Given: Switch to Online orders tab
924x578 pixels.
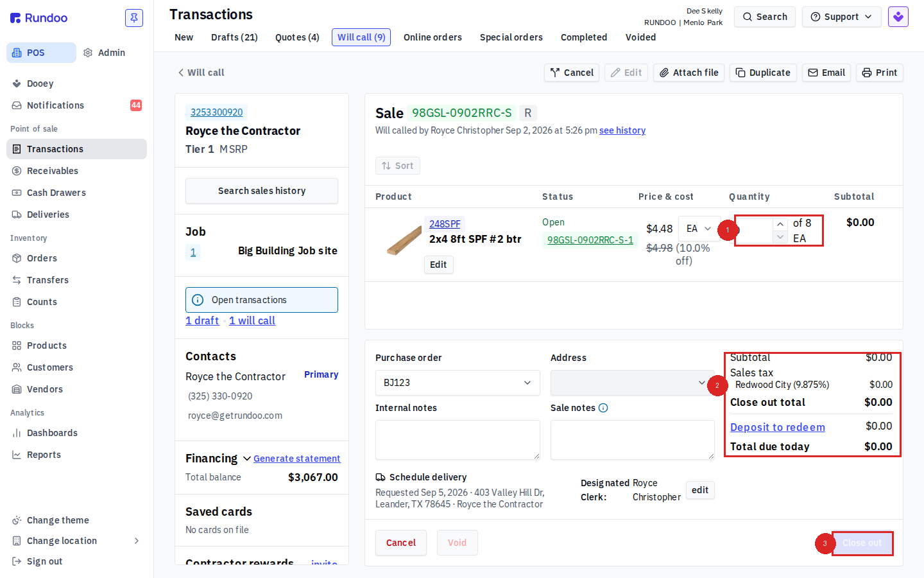Looking at the screenshot, I should (x=432, y=37).
